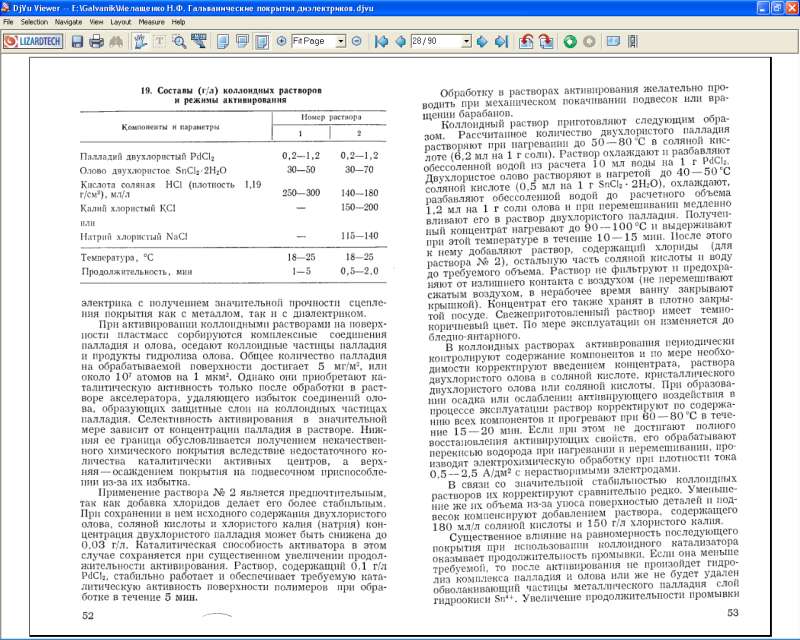
Task: Rotate page clockwise
Action: pyautogui.click(x=545, y=41)
